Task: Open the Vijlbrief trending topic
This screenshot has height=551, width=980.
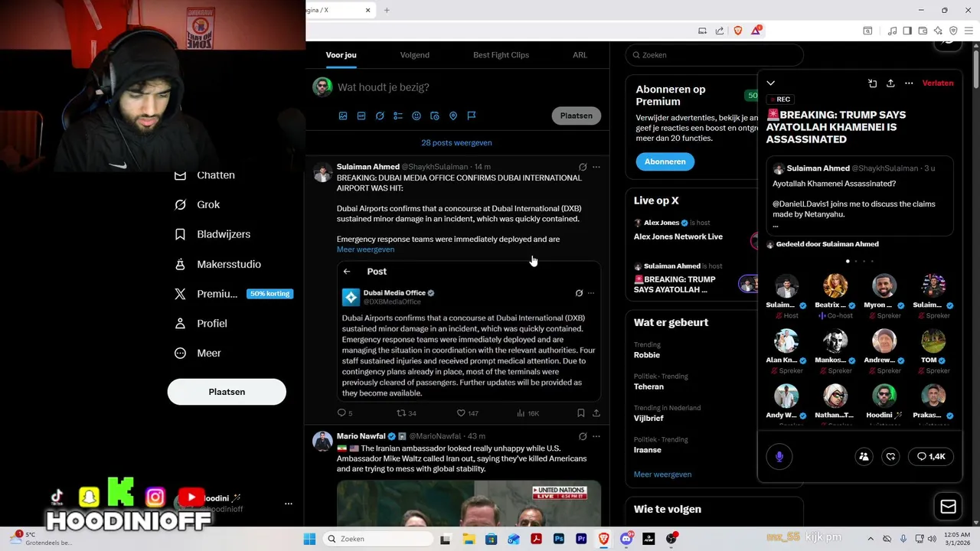Action: 648,419
